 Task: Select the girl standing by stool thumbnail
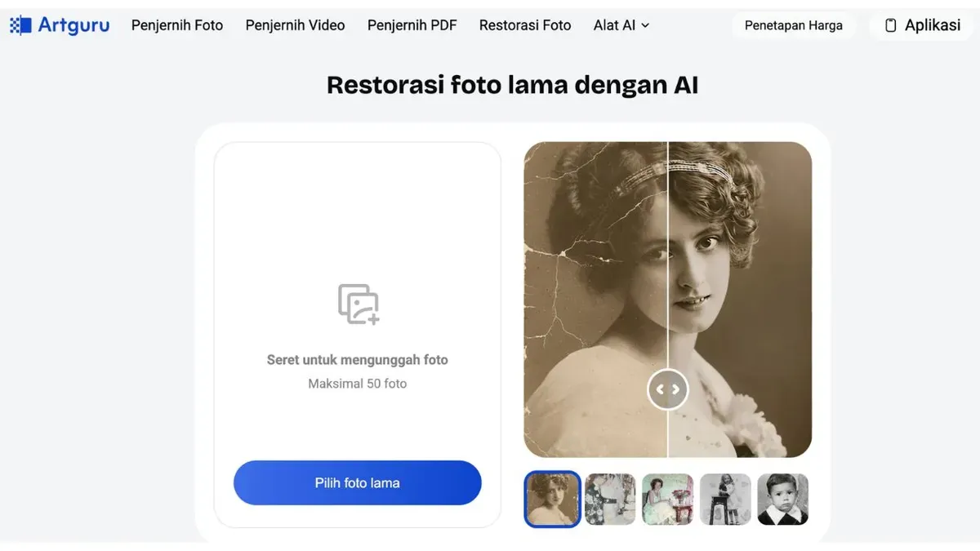[725, 499]
